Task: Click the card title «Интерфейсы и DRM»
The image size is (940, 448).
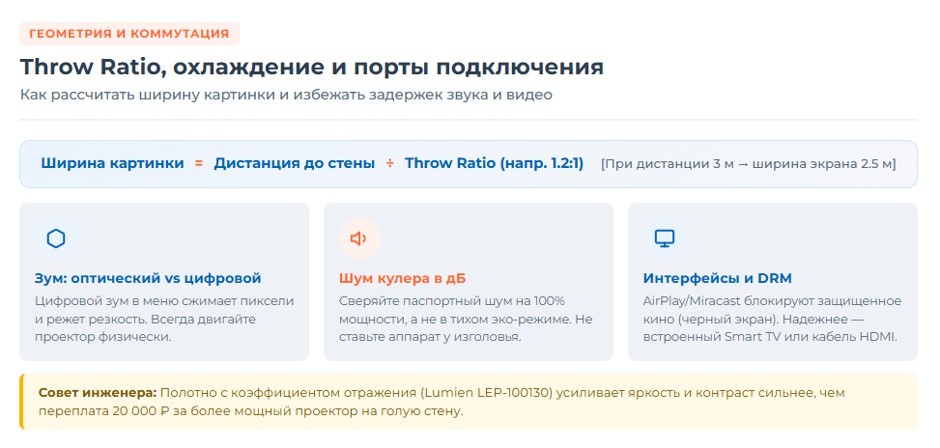Action: click(x=718, y=278)
